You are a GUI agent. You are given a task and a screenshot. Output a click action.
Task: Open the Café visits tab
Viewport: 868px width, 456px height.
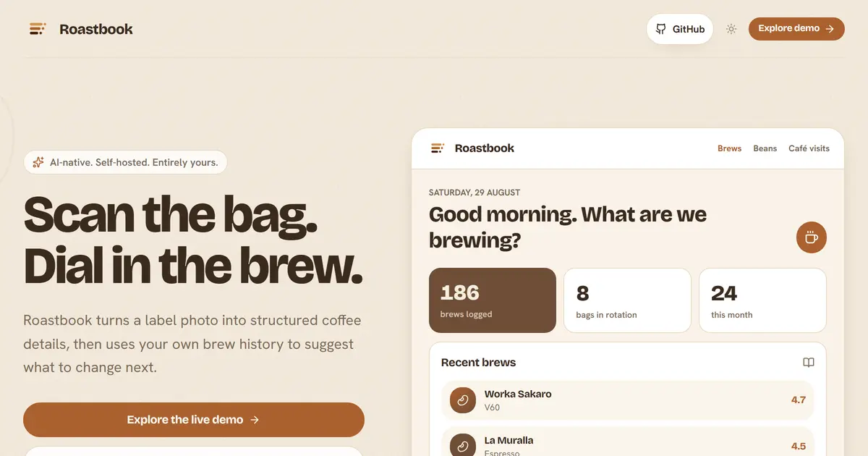(x=809, y=148)
